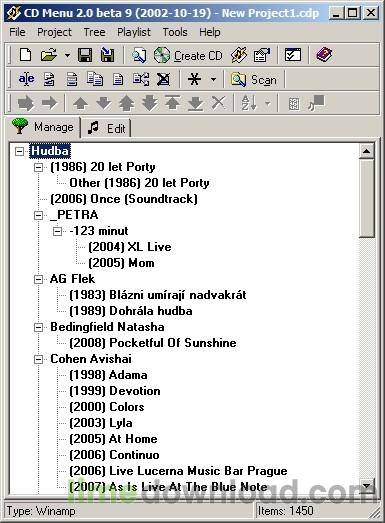The width and height of the screenshot is (385, 523).
Task: Click the second thin right arrow playlist icon
Action: 49,103
